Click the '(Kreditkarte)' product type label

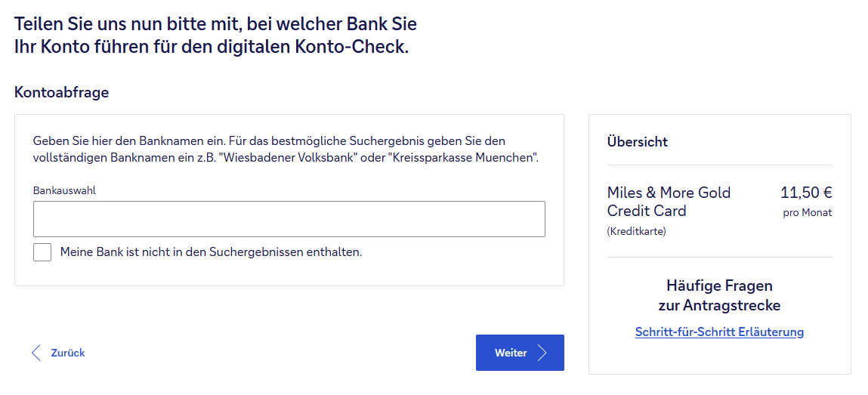pyautogui.click(x=636, y=232)
